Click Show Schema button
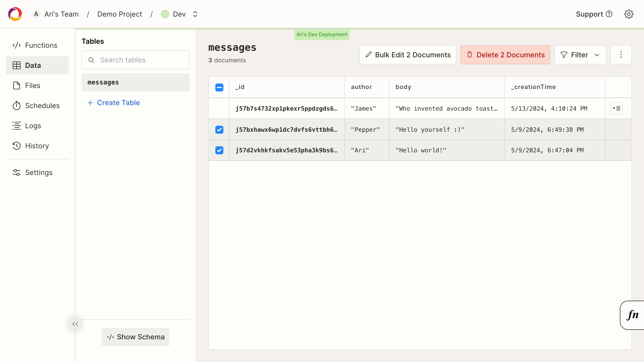This screenshot has width=644, height=362. point(136,337)
